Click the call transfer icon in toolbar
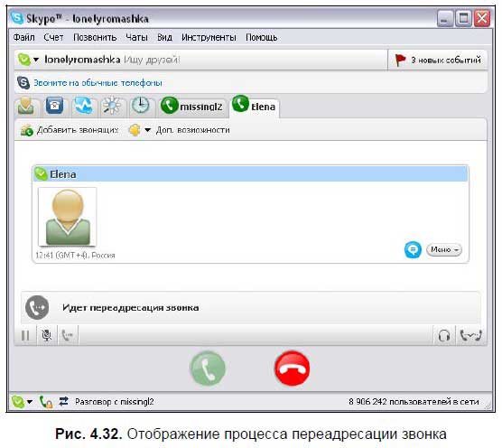This screenshot has height=448, width=502. pyautogui.click(x=68, y=336)
